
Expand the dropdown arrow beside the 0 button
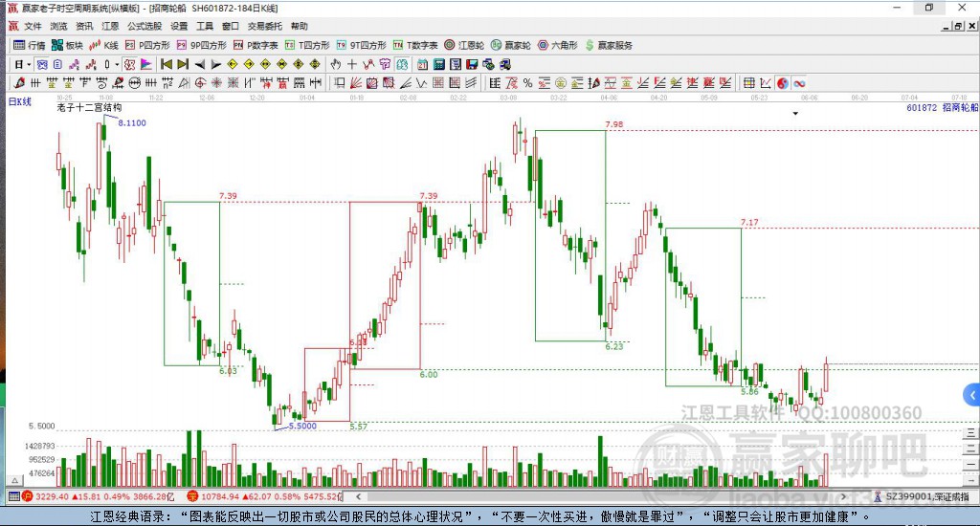pyautogui.click(x=116, y=64)
